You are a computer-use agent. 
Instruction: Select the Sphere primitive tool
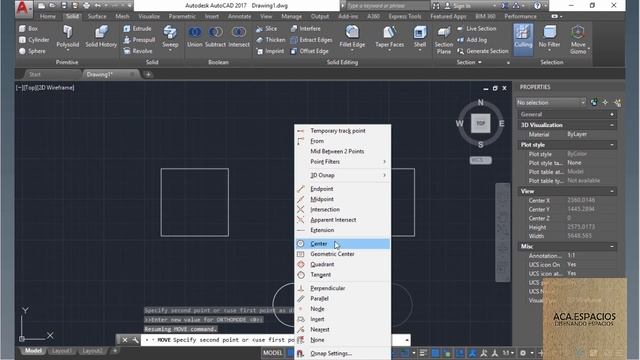[31, 51]
